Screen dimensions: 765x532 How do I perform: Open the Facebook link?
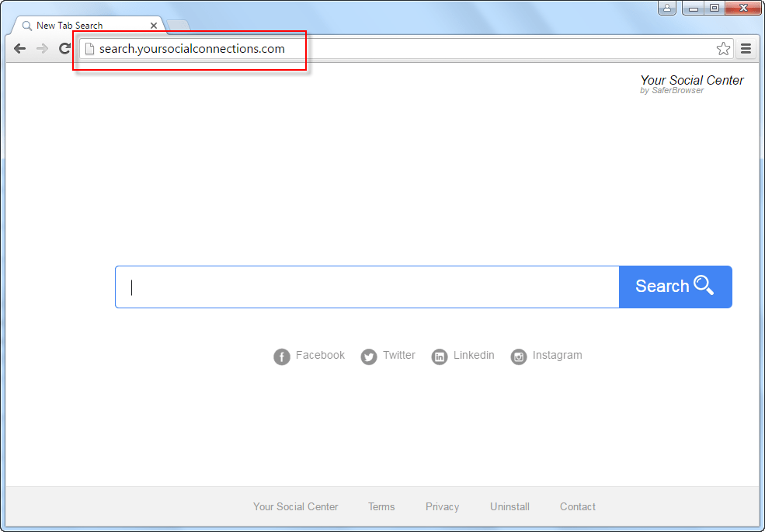pyautogui.click(x=320, y=355)
